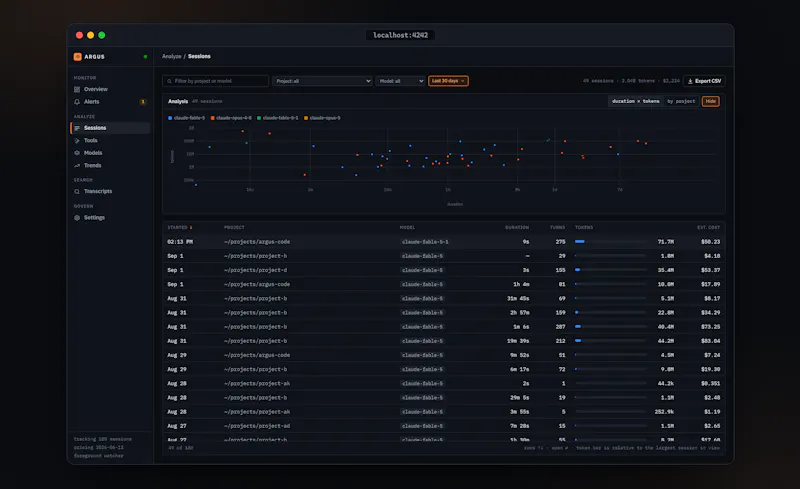Click the Alerts count badge
Image resolution: width=800 pixels, height=489 pixels.
tap(143, 102)
